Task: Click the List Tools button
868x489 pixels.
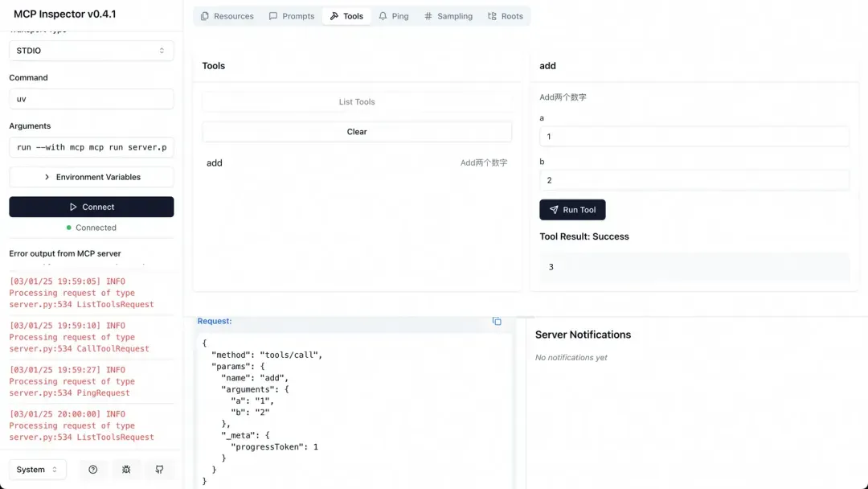Action: point(357,102)
